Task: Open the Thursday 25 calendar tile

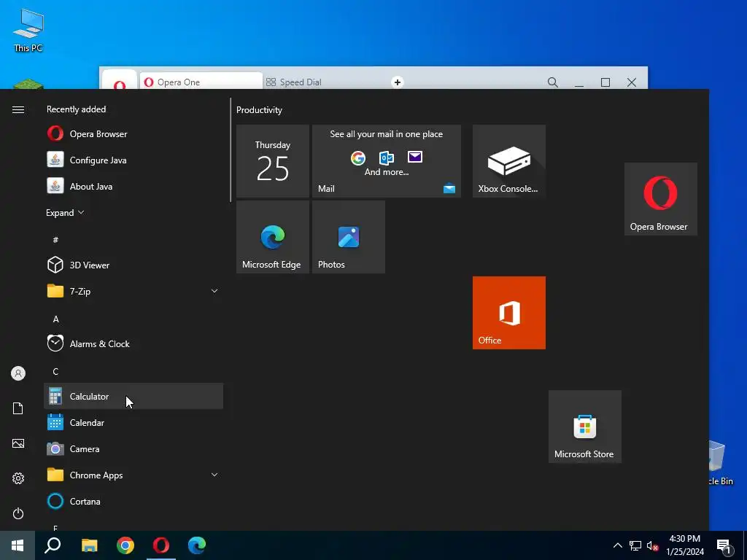Action: [x=273, y=161]
